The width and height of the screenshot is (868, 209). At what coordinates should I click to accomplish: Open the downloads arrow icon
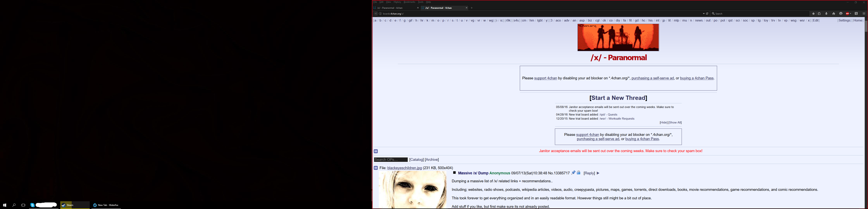point(827,14)
